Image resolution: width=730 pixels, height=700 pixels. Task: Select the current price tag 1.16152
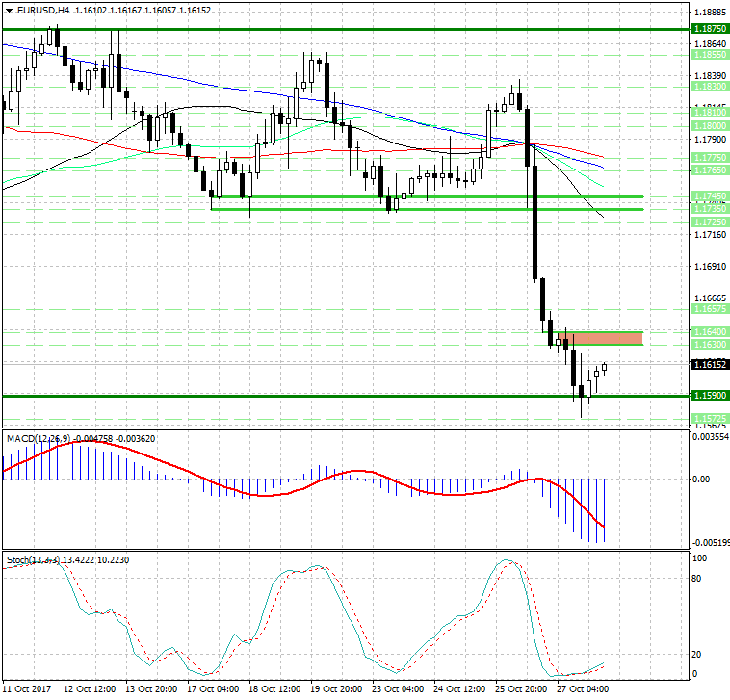click(x=708, y=365)
